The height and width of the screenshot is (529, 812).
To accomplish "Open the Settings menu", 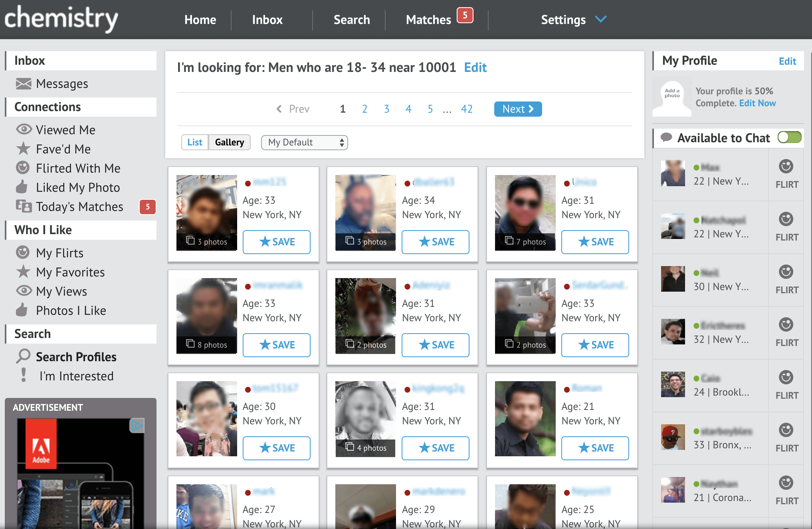I will 563,20.
